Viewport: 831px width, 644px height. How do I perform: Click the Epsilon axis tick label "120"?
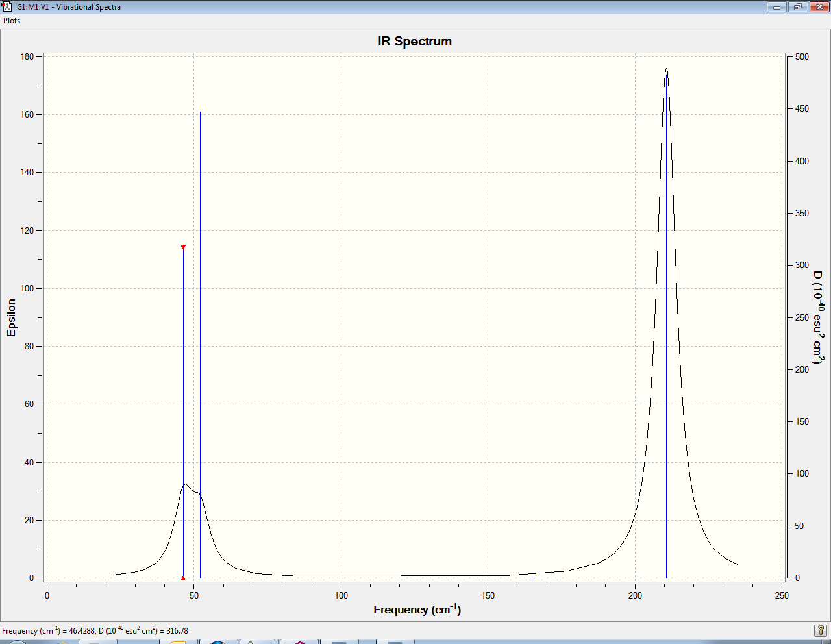click(x=27, y=230)
